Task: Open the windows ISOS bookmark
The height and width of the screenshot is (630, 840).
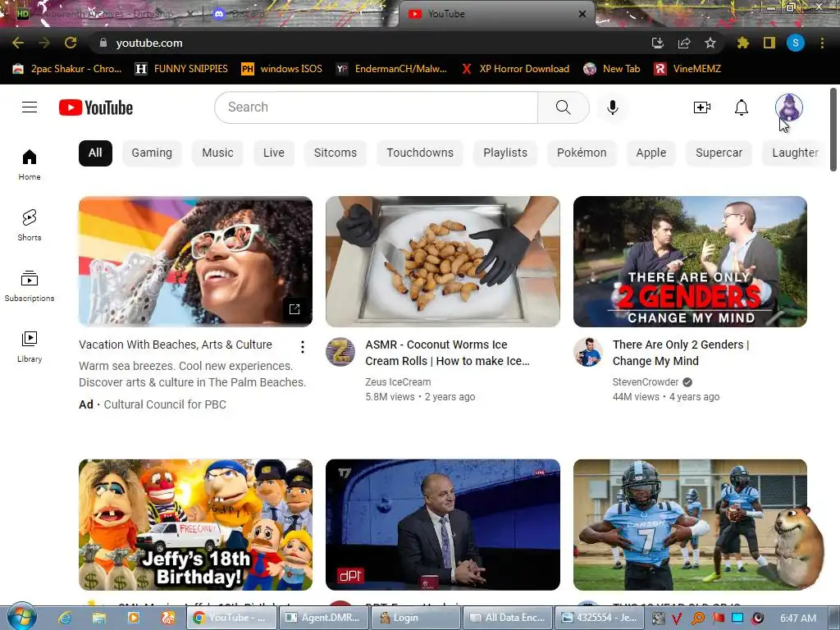Action: click(282, 69)
